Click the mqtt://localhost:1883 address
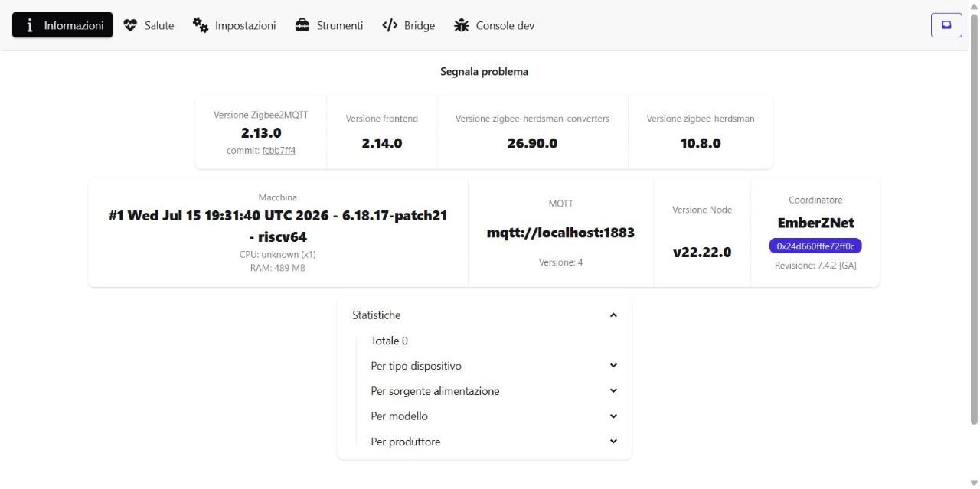 [560, 233]
